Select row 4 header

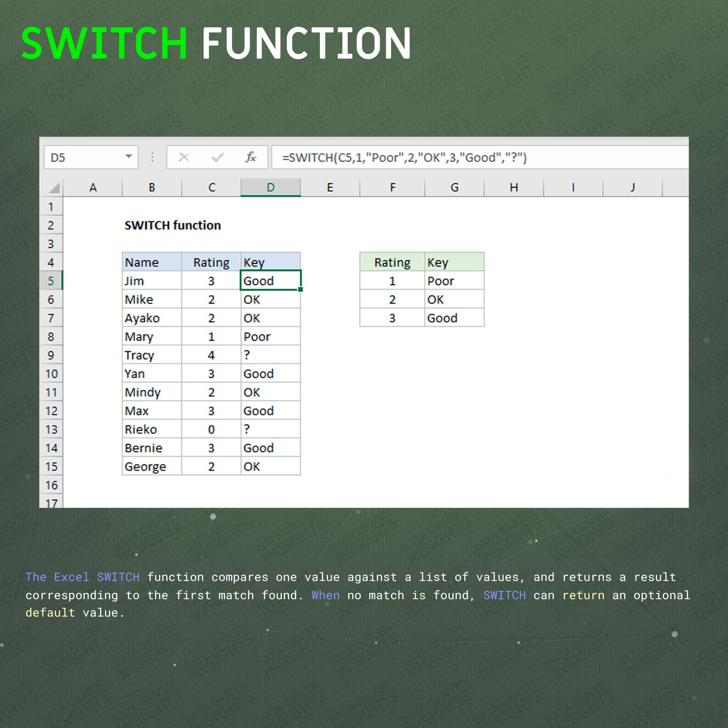51,262
